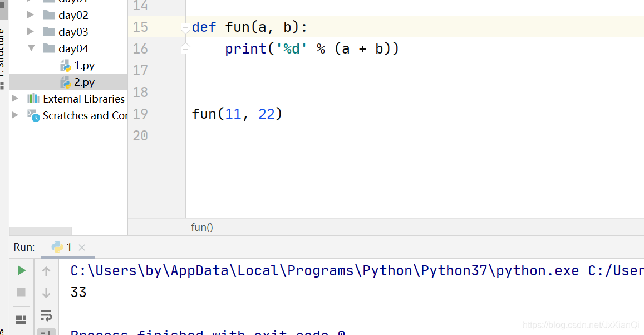Click line number 15 in gutter
The image size is (644, 335).
(140, 27)
